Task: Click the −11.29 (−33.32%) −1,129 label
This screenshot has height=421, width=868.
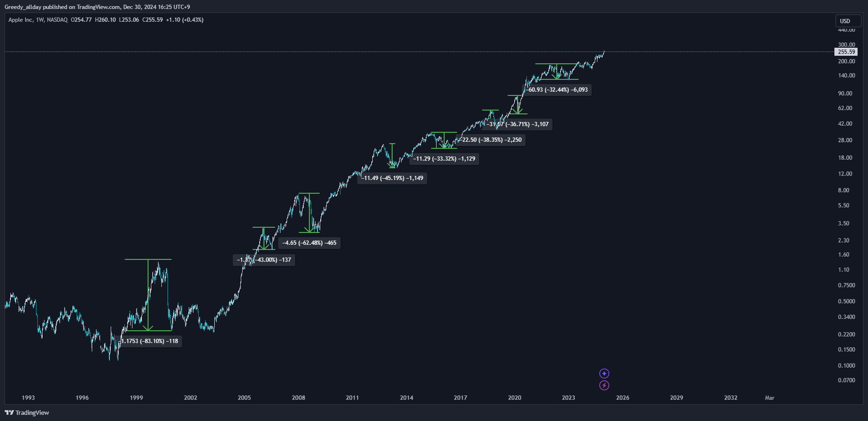Action: 444,159
